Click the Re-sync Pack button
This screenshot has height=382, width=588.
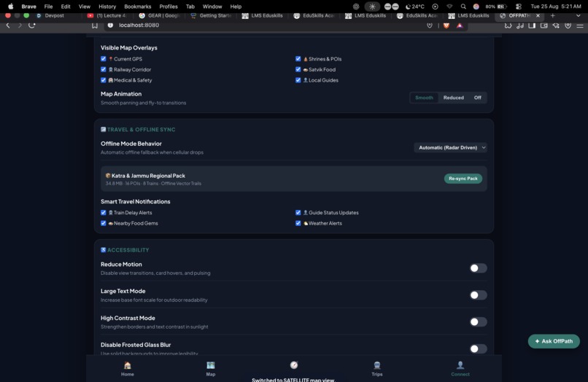click(463, 179)
